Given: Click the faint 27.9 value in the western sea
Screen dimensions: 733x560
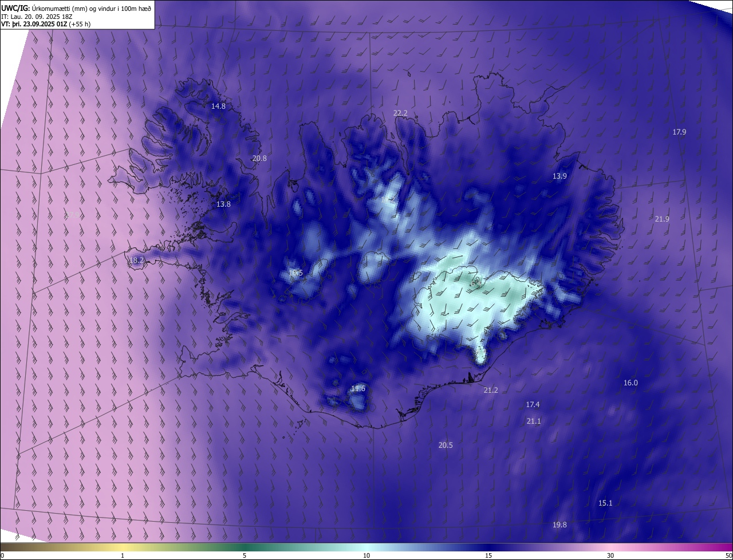Looking at the screenshot, I should pos(72,215).
